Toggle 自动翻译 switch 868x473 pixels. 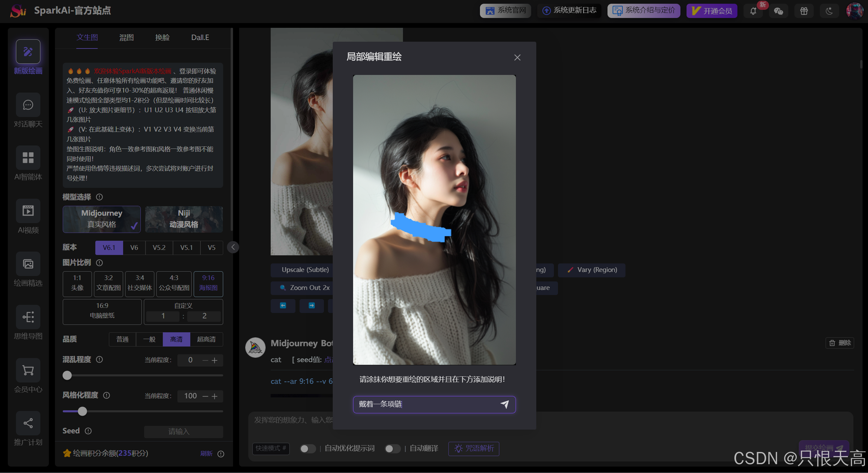coord(392,449)
